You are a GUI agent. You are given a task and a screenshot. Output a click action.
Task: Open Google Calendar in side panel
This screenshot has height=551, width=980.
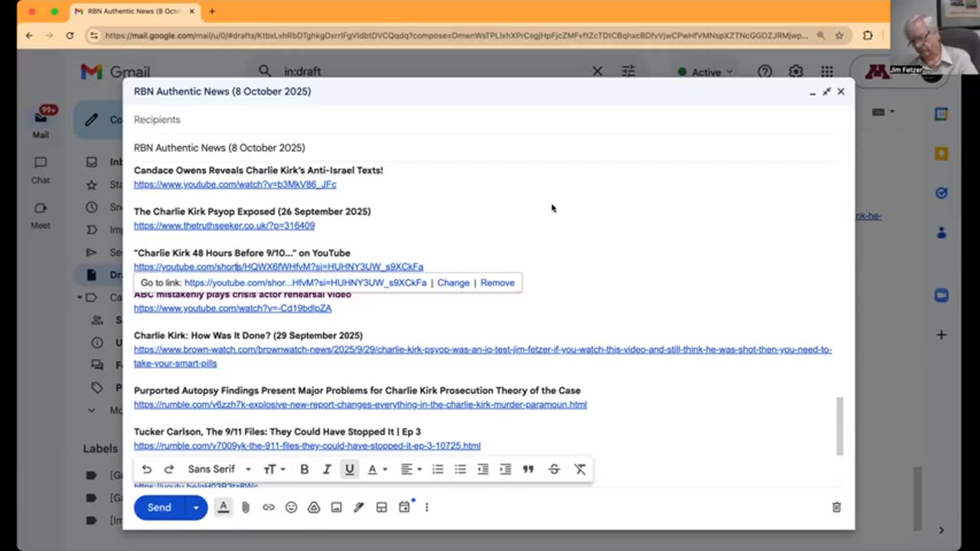pyautogui.click(x=941, y=114)
